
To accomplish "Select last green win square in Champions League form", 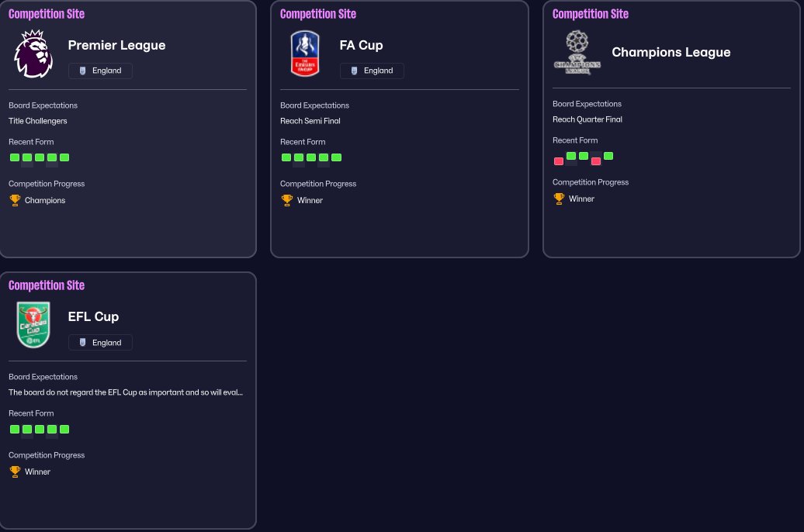I will click(608, 156).
